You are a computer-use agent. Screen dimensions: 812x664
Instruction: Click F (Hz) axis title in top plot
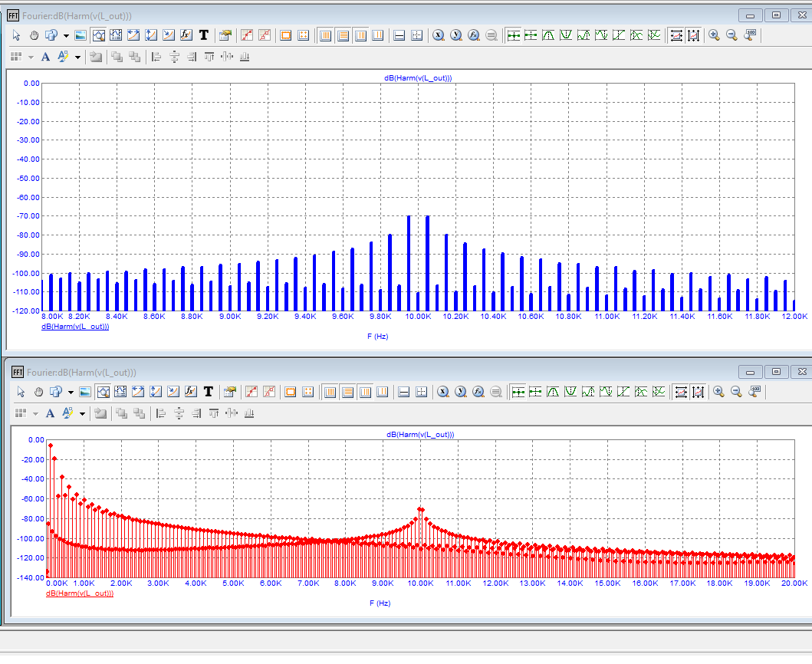tap(378, 337)
